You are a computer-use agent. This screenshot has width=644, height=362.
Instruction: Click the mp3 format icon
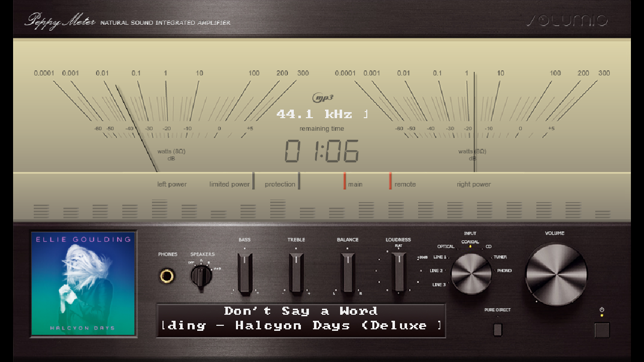pyautogui.click(x=323, y=98)
